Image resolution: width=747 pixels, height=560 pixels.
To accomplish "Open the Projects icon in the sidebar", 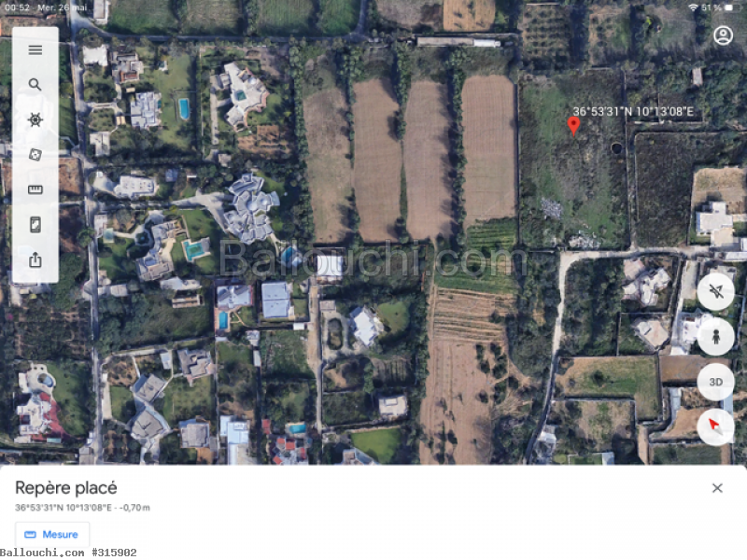I will (x=35, y=225).
